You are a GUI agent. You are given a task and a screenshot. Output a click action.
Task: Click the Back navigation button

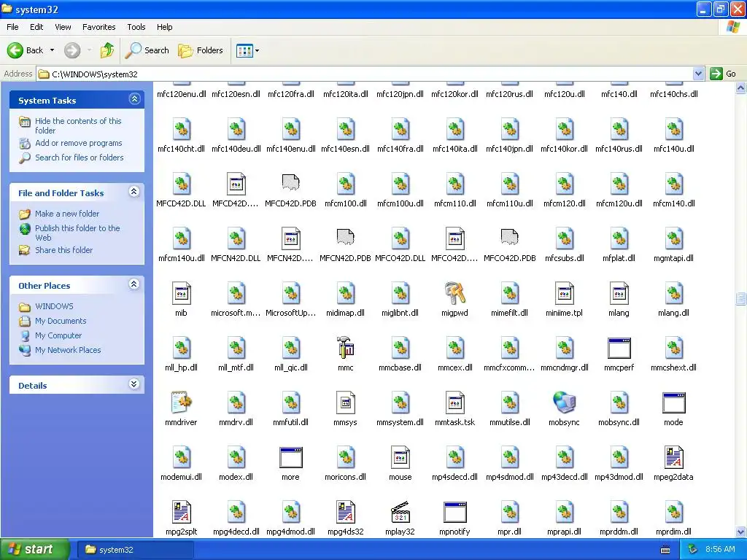coord(26,50)
